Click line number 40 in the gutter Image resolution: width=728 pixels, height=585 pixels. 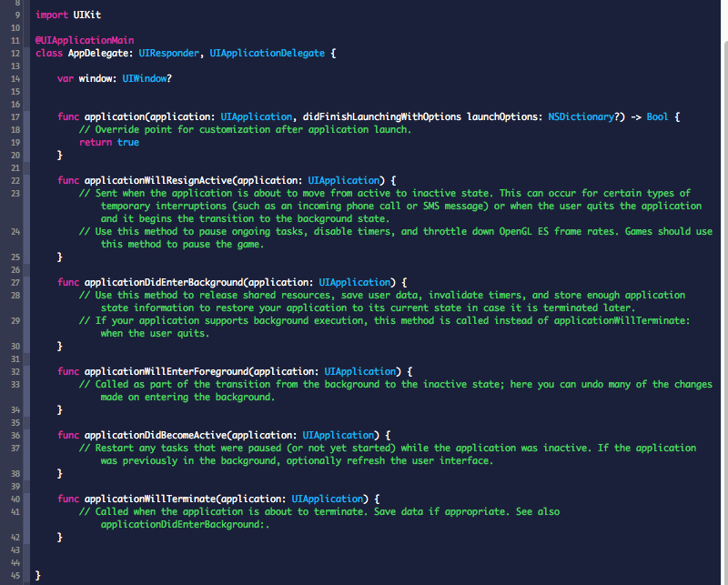[15, 499]
